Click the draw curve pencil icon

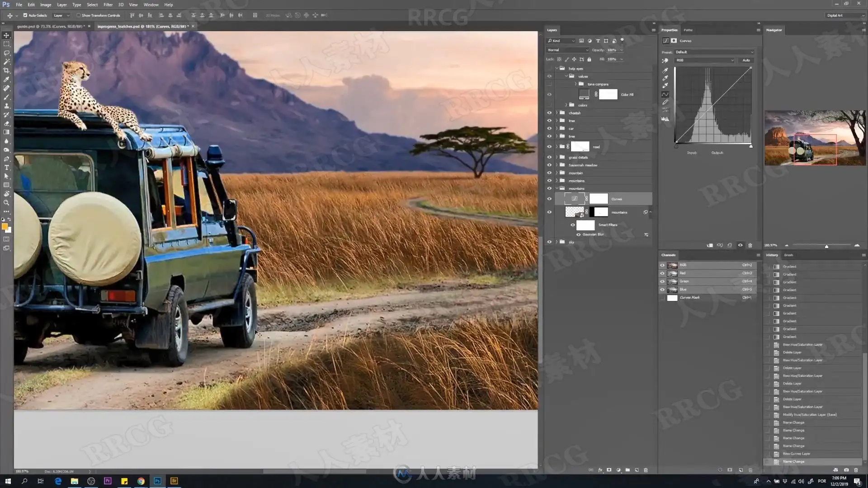click(665, 102)
